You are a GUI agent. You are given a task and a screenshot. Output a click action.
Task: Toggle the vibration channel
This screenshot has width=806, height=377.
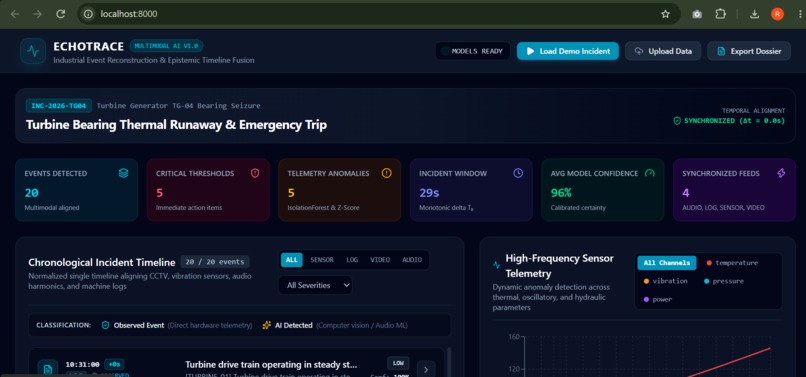coord(665,281)
